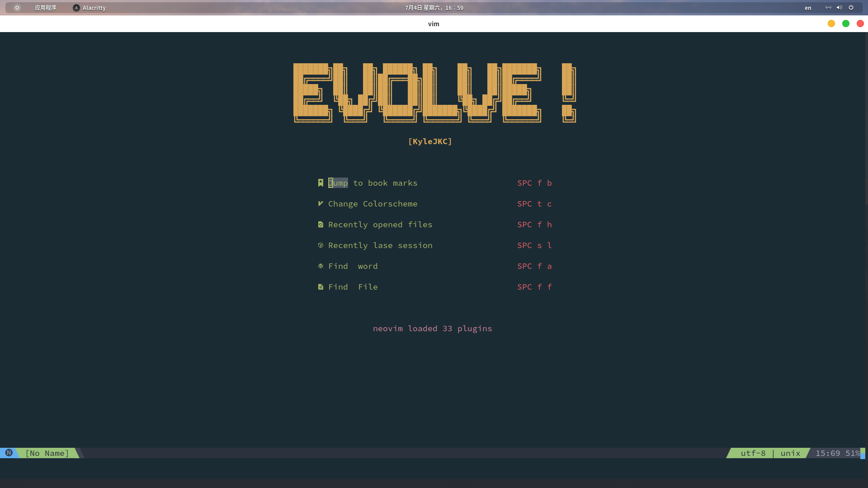
Task: Click the [No Name] buffer segment in statusline
Action: [47, 453]
